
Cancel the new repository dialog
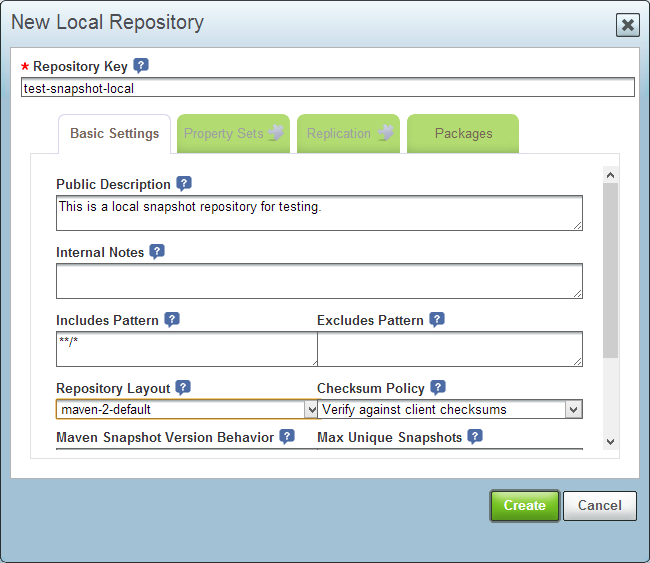[599, 506]
